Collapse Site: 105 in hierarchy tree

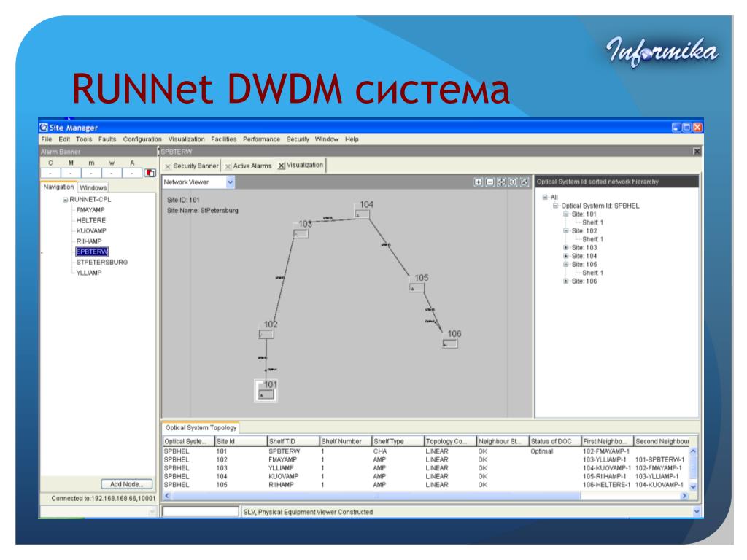[566, 264]
